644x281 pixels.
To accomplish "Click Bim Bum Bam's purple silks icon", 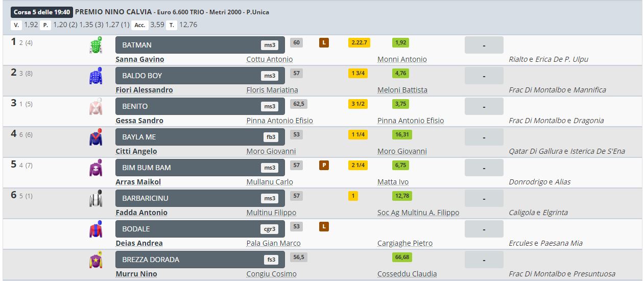I will (x=96, y=168).
